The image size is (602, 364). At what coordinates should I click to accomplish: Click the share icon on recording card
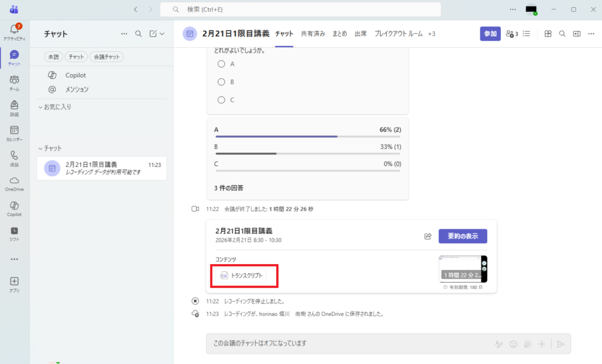coord(428,236)
